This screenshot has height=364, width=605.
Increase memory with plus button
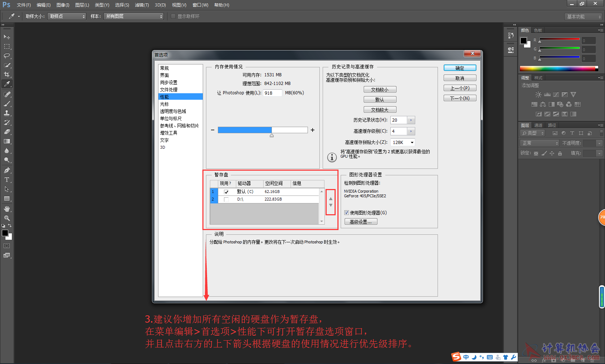click(313, 130)
